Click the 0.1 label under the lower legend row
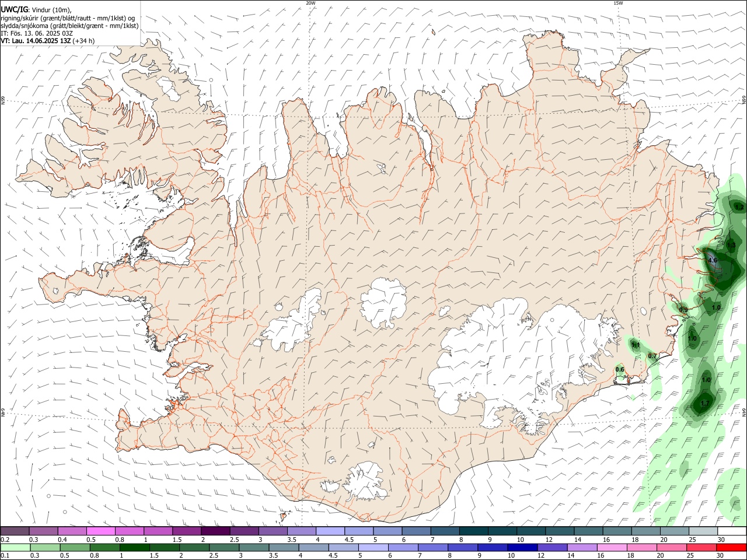 (5, 555)
